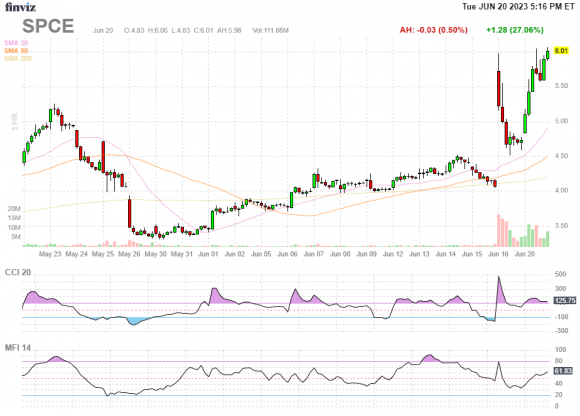Click the Jun 01 date axis label
The image size is (580, 416).
pyautogui.click(x=208, y=254)
